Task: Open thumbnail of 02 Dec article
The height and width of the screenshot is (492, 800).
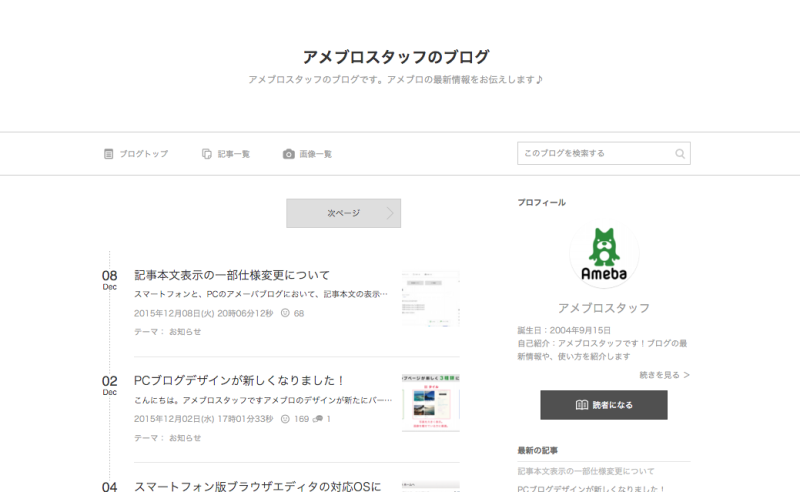Action: pyautogui.click(x=431, y=403)
